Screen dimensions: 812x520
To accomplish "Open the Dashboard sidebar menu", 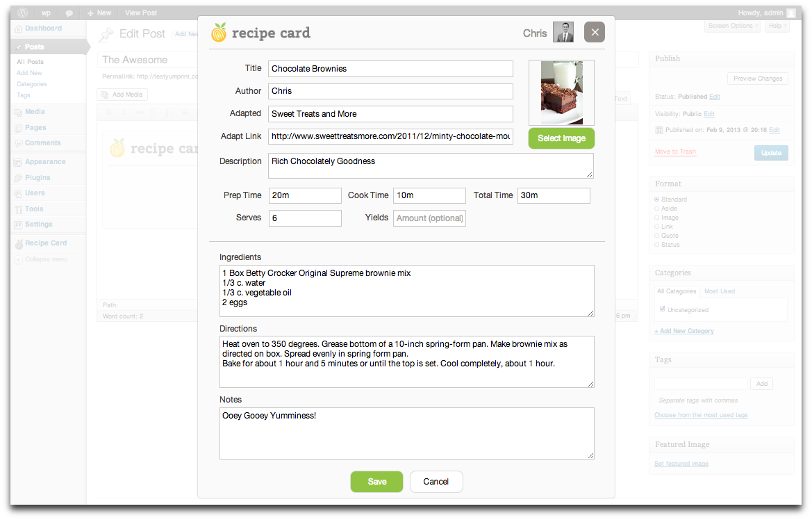I will pyautogui.click(x=44, y=29).
